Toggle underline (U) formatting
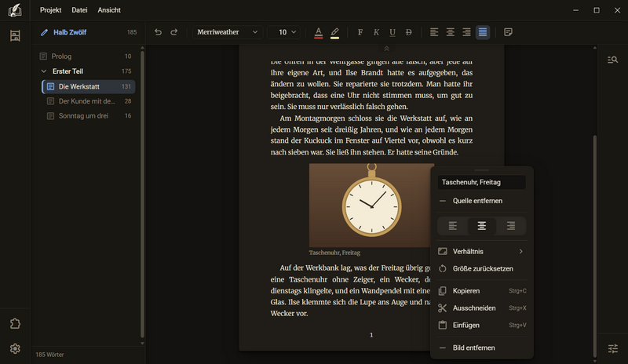The image size is (628, 364). click(x=392, y=32)
